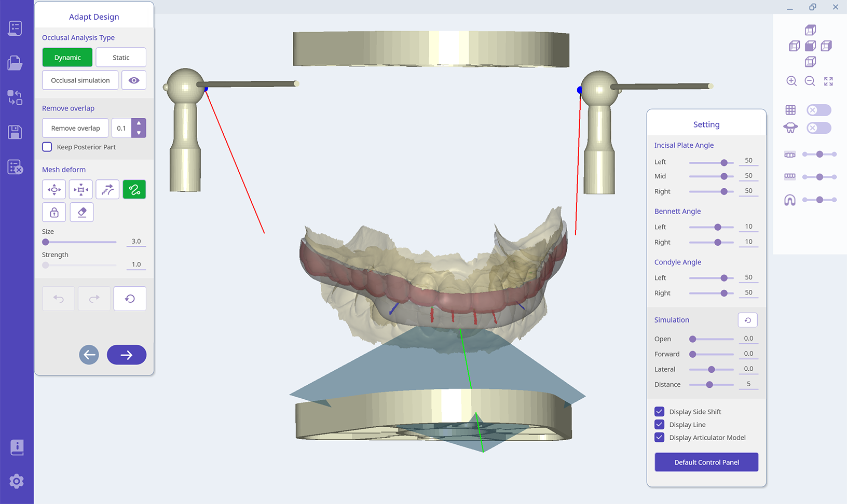
Task: Adjust the Bennett Angle Left slider
Action: (718, 227)
